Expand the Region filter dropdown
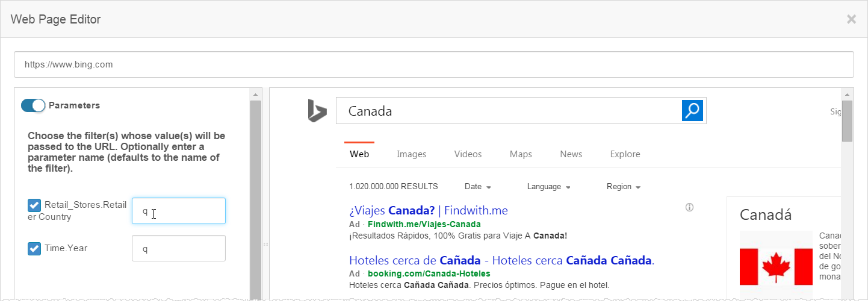The width and height of the screenshot is (868, 303). (x=624, y=187)
